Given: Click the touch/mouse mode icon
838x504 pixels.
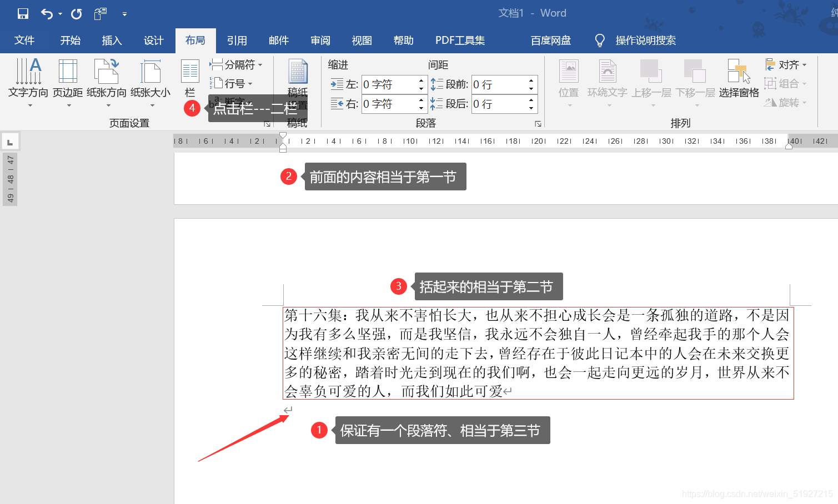Looking at the screenshot, I should [101, 13].
